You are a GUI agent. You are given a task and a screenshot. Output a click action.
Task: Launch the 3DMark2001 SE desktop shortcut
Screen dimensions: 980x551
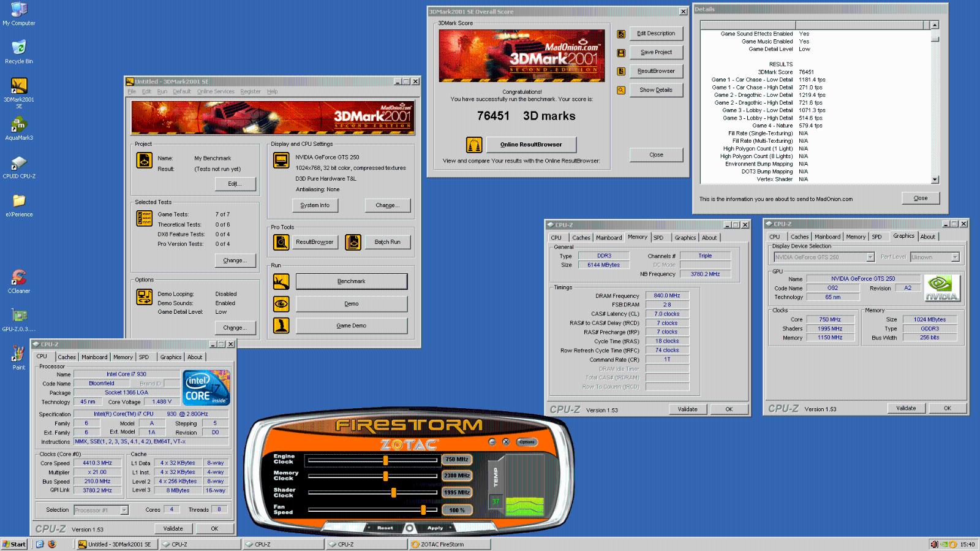[x=19, y=86]
